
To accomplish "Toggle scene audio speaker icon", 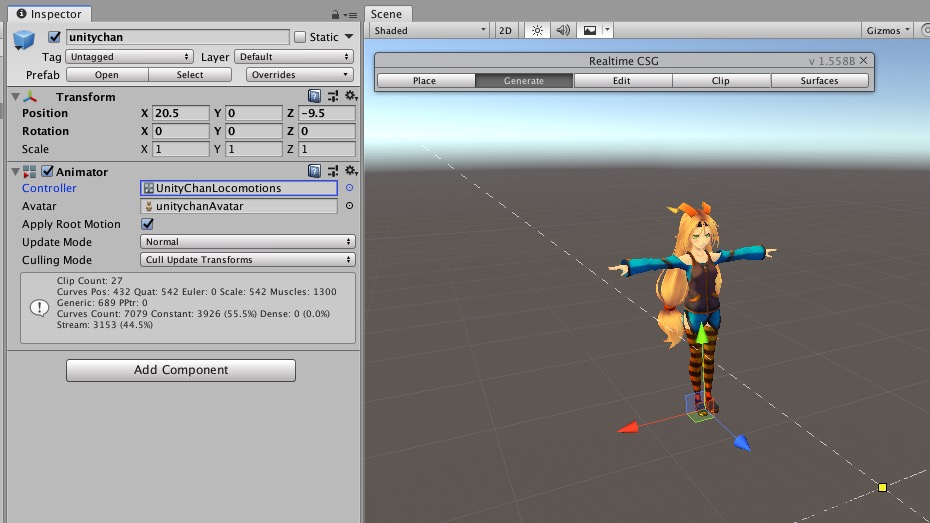I will click(563, 30).
